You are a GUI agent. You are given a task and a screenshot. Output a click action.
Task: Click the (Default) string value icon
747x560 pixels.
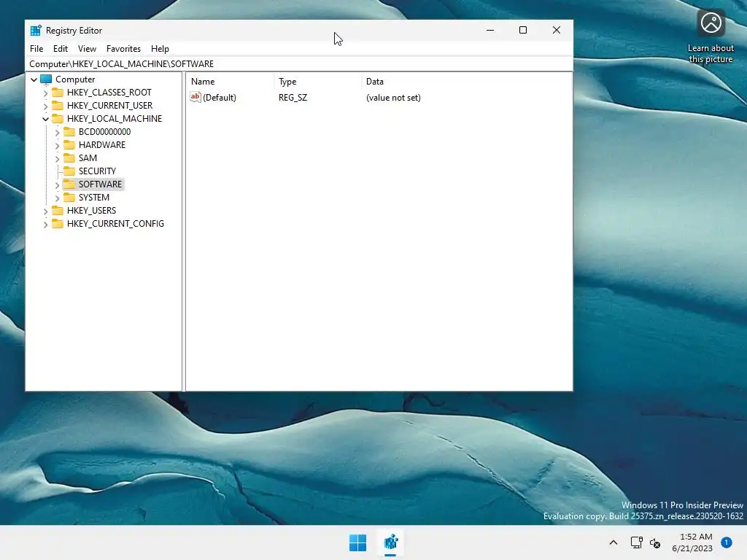196,97
